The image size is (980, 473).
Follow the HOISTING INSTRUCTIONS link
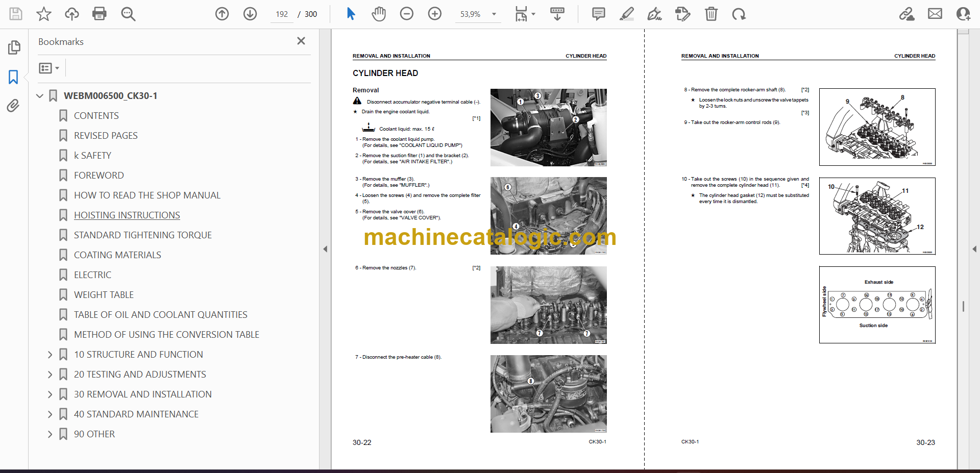coord(127,215)
